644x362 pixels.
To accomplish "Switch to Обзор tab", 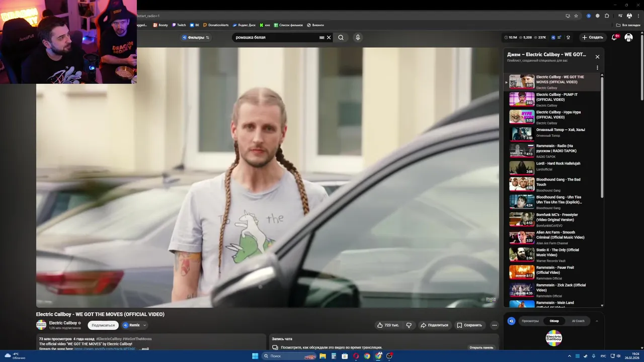I will pos(554,321).
